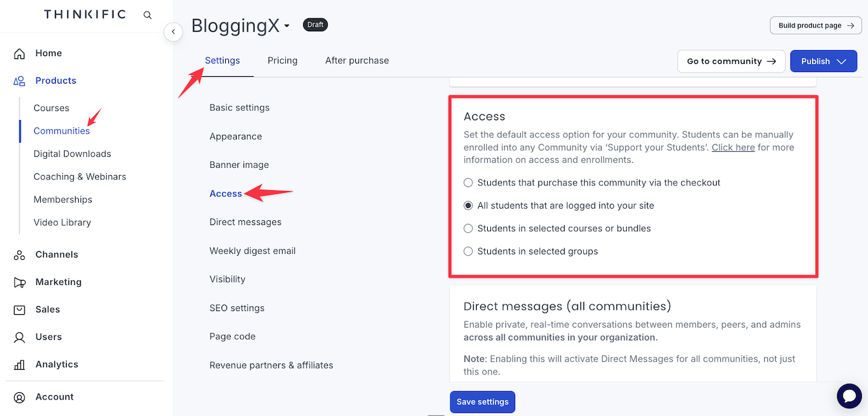Click the Home icon in the sidebar
The height and width of the screenshot is (416, 868).
click(19, 53)
